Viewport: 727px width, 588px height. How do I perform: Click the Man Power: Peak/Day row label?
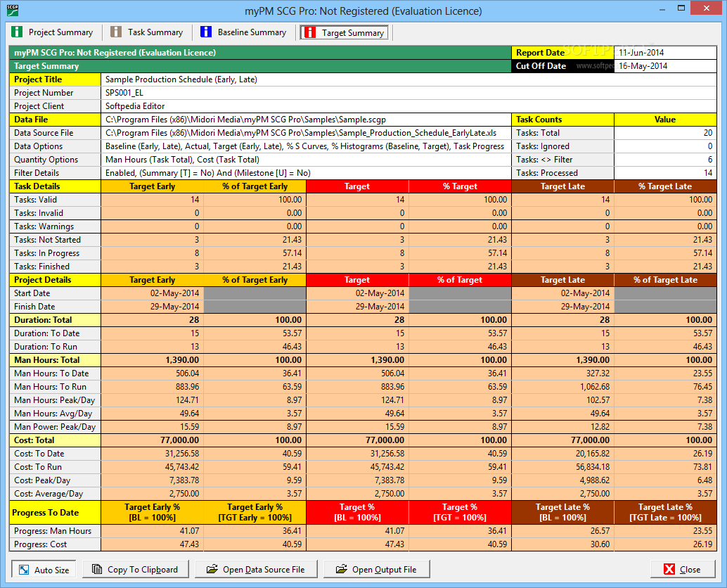click(55, 427)
